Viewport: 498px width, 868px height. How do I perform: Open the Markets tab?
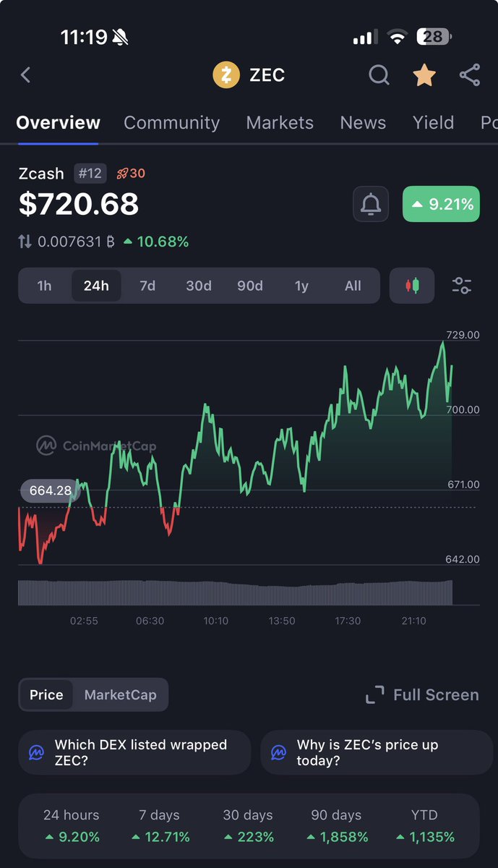[x=280, y=123]
